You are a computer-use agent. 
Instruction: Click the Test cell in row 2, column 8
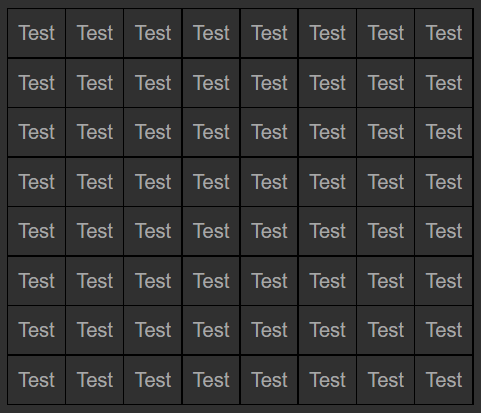pos(444,83)
